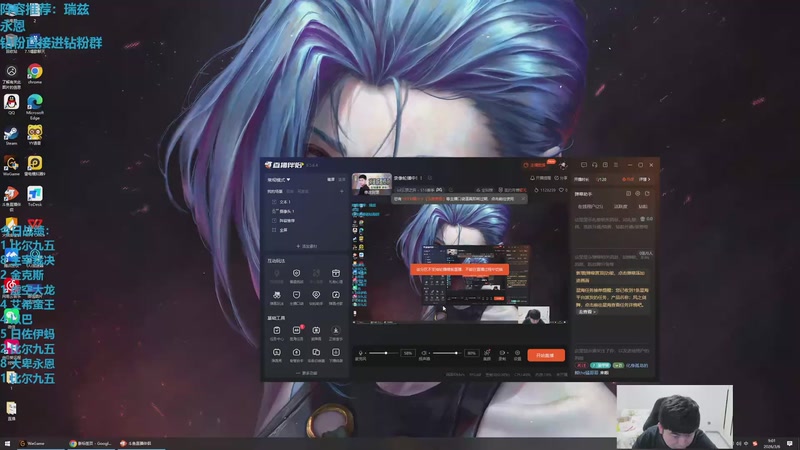This screenshot has width=800, height=450.
Task: Open 任务中心 in 基础工具
Action: (277, 331)
